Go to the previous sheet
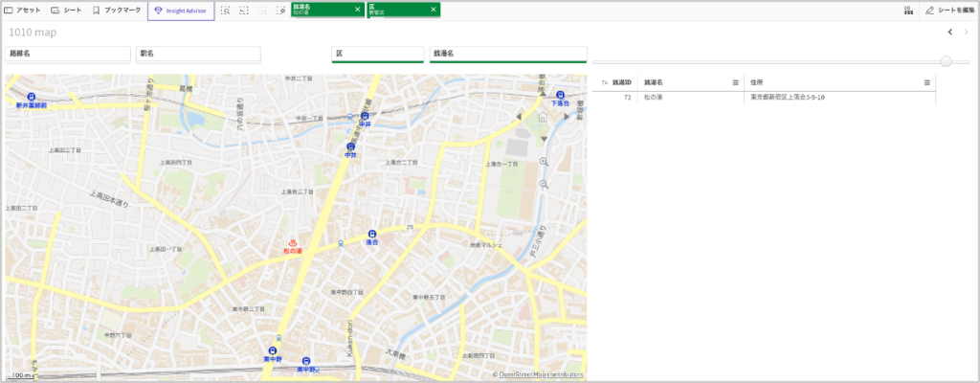Viewport: 980px width, 383px height. pyautogui.click(x=949, y=32)
